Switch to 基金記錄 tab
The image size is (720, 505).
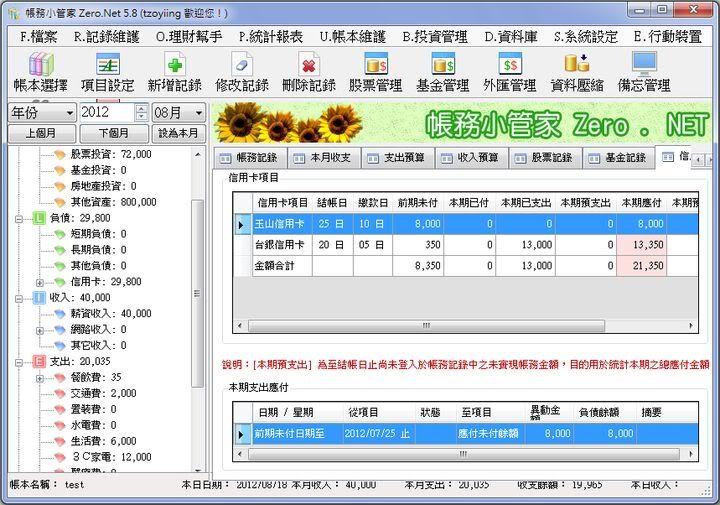(619, 158)
